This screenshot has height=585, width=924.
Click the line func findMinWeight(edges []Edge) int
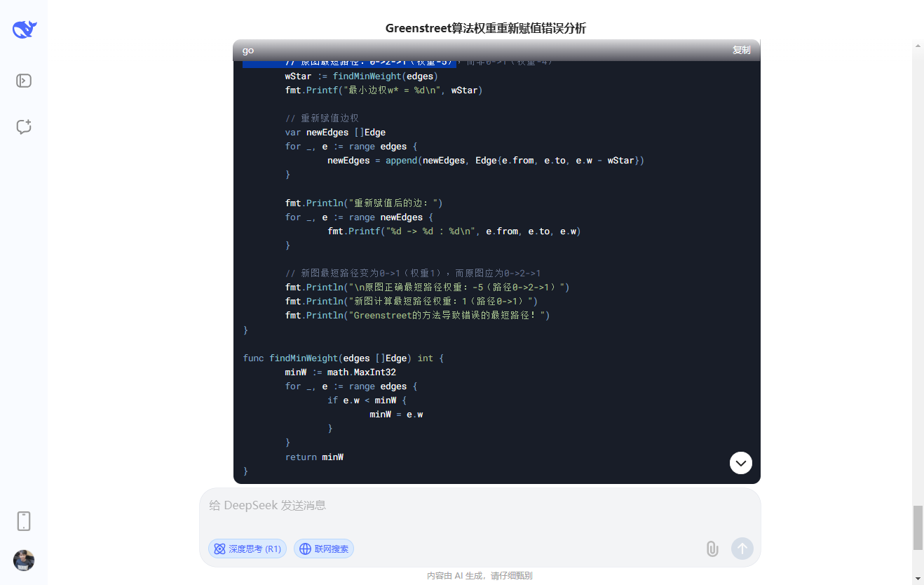coord(344,358)
